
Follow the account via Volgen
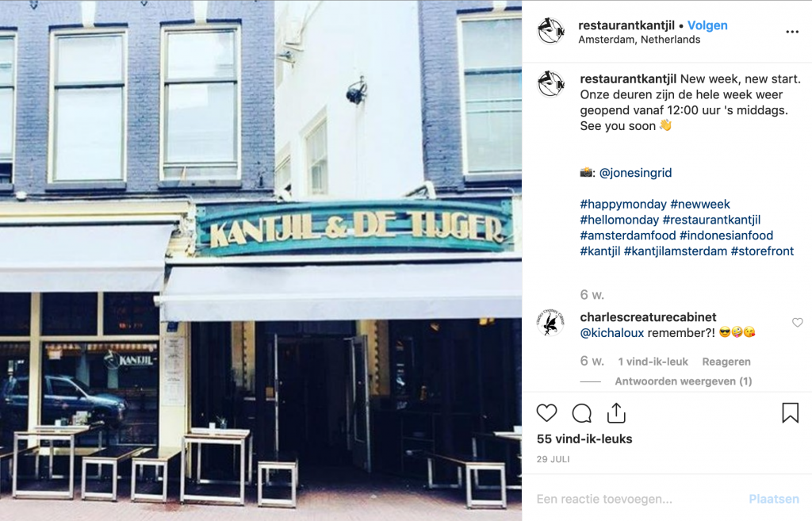coord(707,25)
